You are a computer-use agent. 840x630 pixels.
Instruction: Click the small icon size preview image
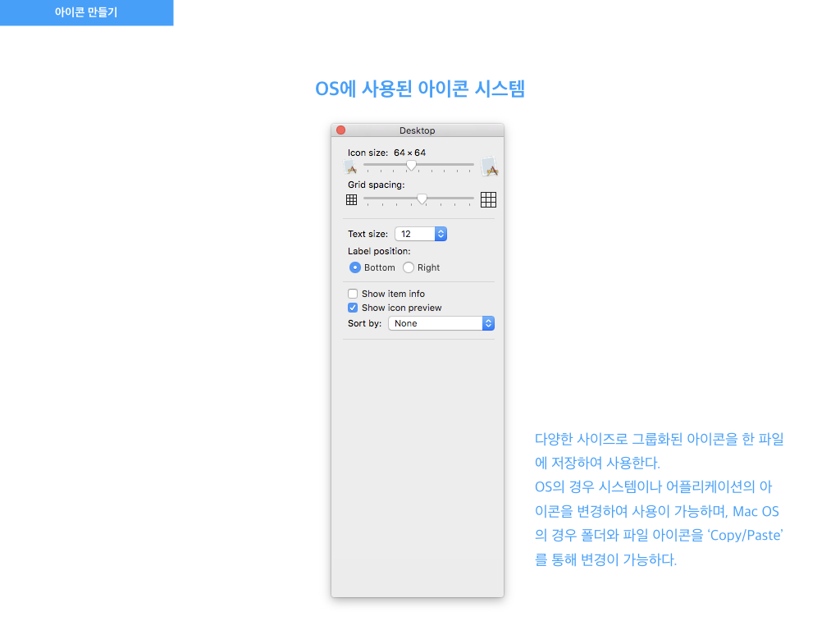pyautogui.click(x=351, y=167)
